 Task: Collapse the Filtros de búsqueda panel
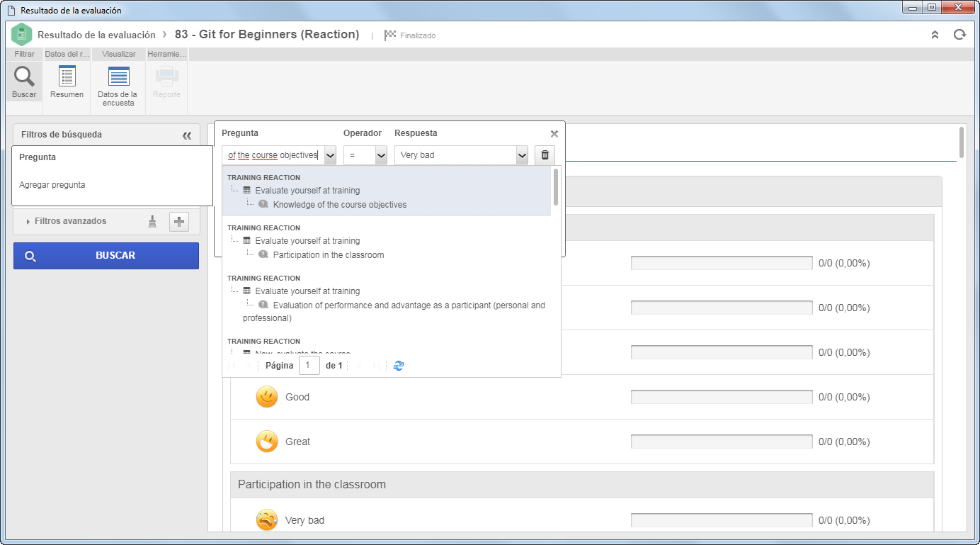coord(187,135)
